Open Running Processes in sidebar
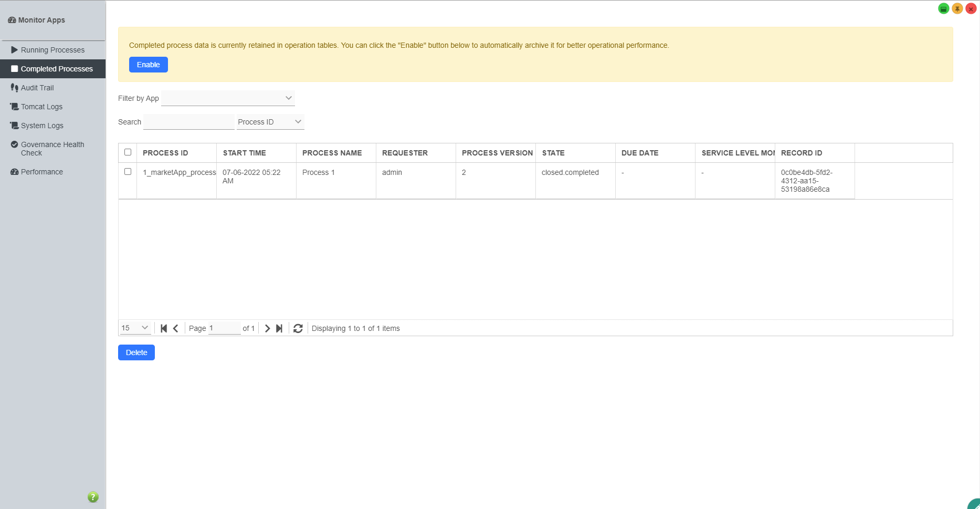The width and height of the screenshot is (980, 509). pos(52,50)
